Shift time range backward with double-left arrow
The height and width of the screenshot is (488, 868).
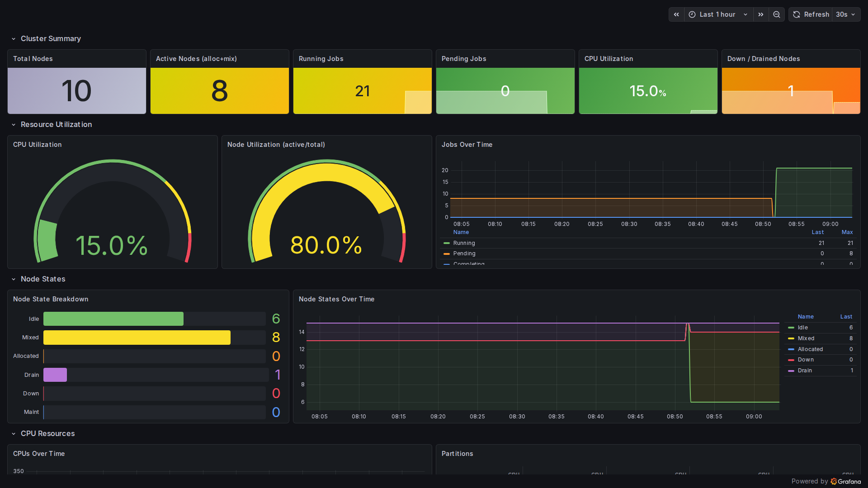tap(676, 14)
